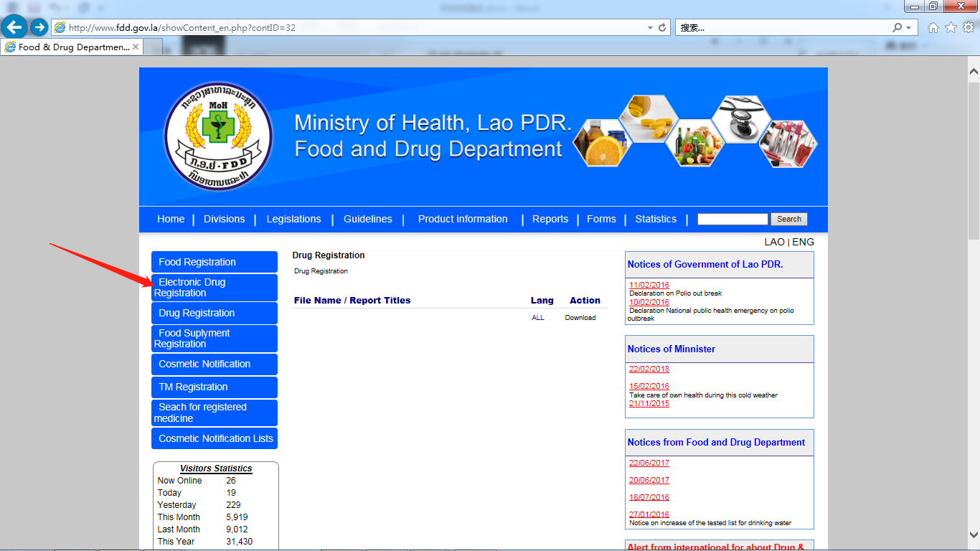Close the Food & Drug Department tab

(136, 47)
